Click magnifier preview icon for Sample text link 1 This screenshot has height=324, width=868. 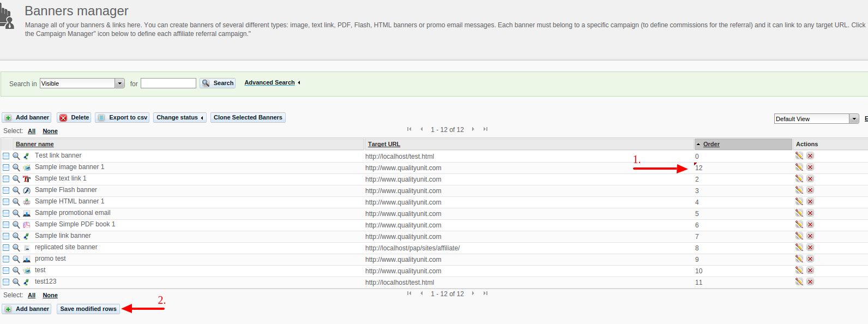point(16,179)
